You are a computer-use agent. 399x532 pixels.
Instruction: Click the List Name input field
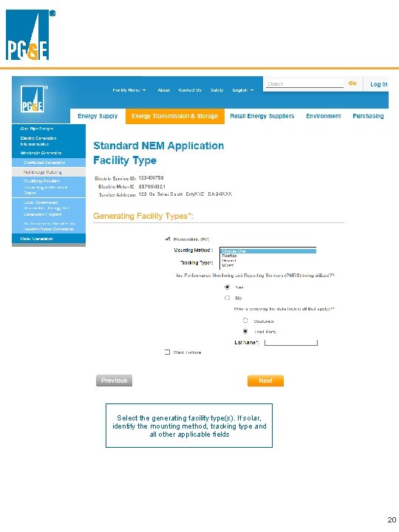click(291, 342)
